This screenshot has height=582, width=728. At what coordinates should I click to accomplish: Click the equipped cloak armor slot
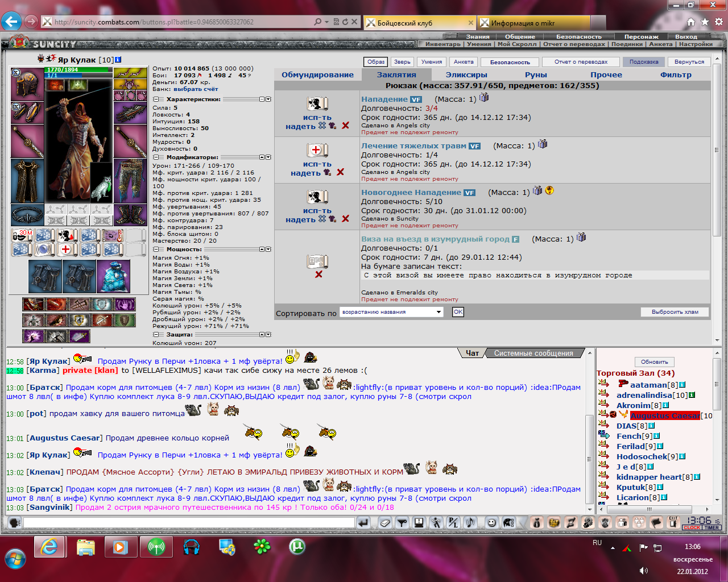(27, 182)
